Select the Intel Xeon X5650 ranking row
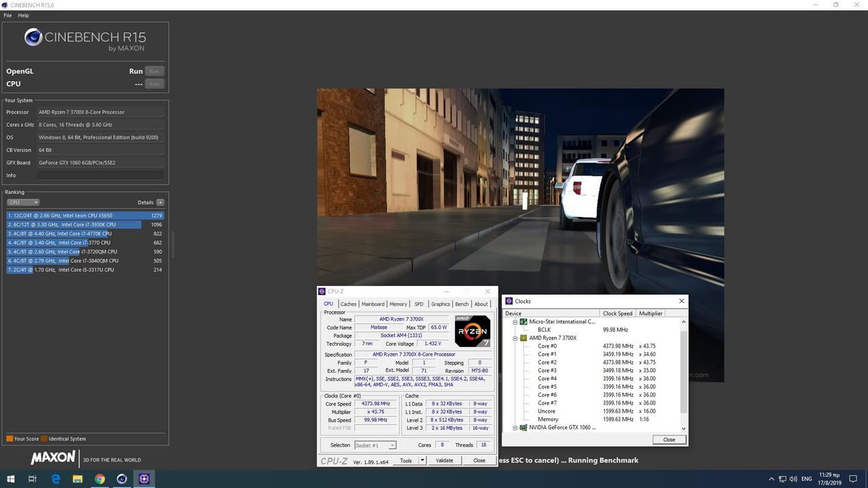868x488 pixels. 85,216
